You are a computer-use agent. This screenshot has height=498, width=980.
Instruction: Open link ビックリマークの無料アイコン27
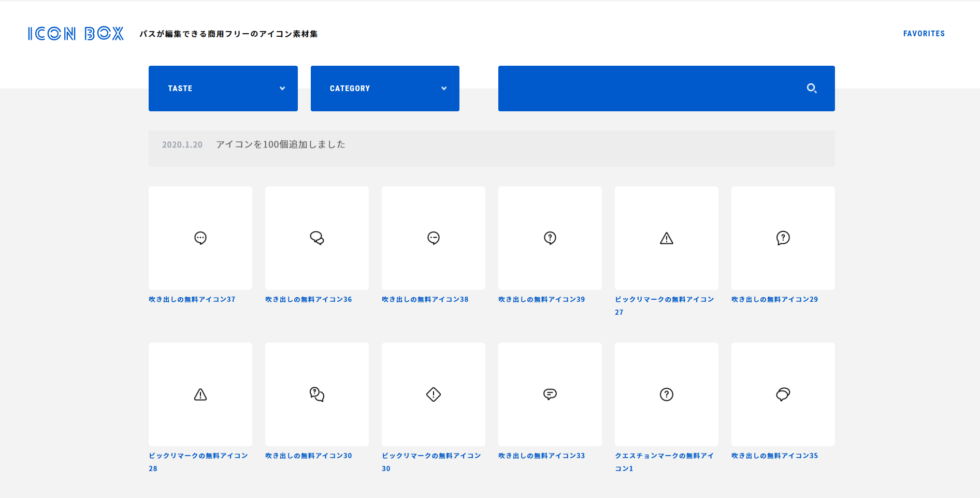pyautogui.click(x=665, y=305)
